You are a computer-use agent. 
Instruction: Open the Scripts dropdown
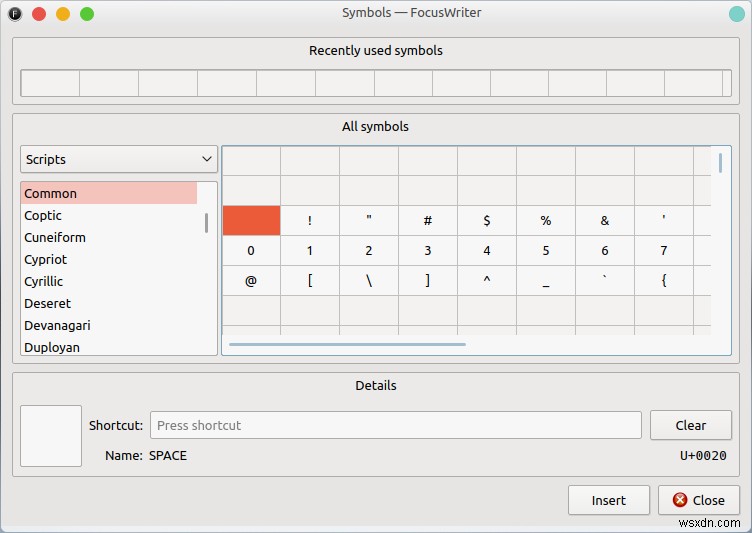pos(118,159)
